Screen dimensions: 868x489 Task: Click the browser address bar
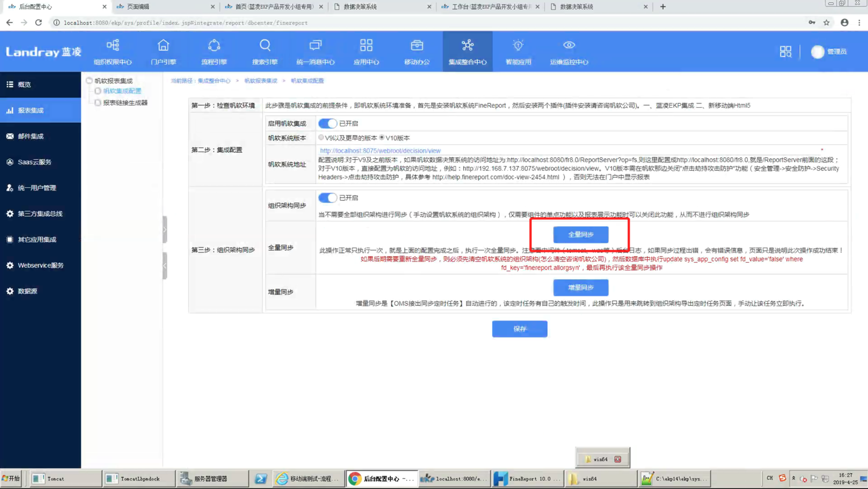pos(425,23)
